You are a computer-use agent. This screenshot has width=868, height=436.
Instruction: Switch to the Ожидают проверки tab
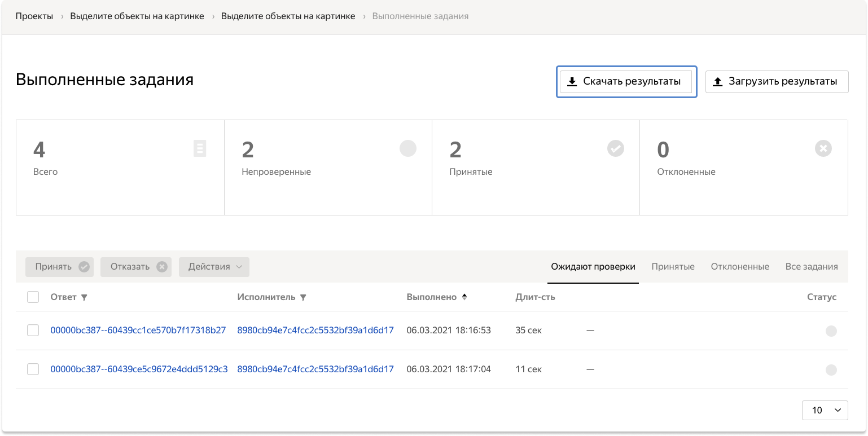[593, 267]
